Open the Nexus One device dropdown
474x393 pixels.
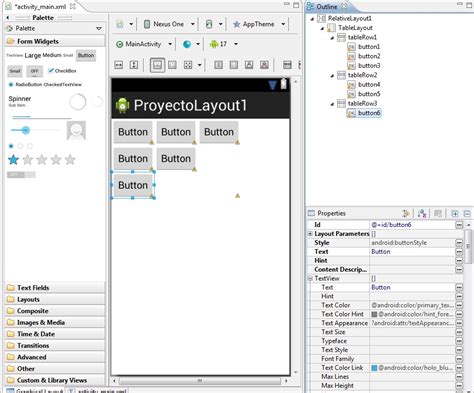click(x=169, y=24)
